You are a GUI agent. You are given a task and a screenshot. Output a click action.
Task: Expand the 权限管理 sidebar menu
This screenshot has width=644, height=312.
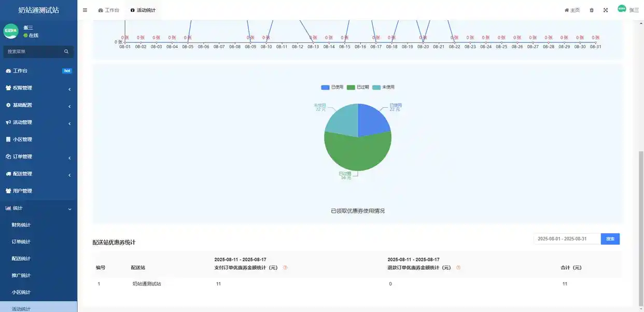tap(38, 88)
